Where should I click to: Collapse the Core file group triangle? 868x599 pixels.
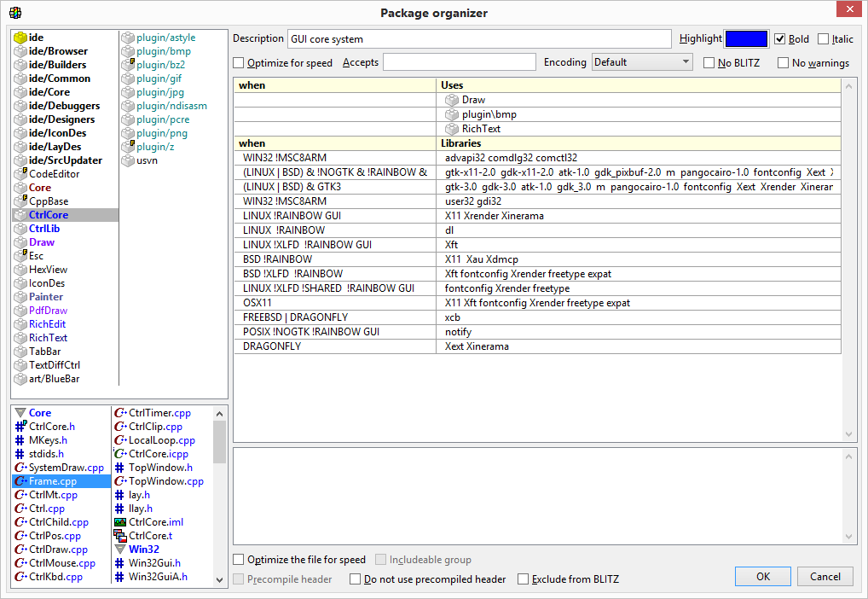20,413
